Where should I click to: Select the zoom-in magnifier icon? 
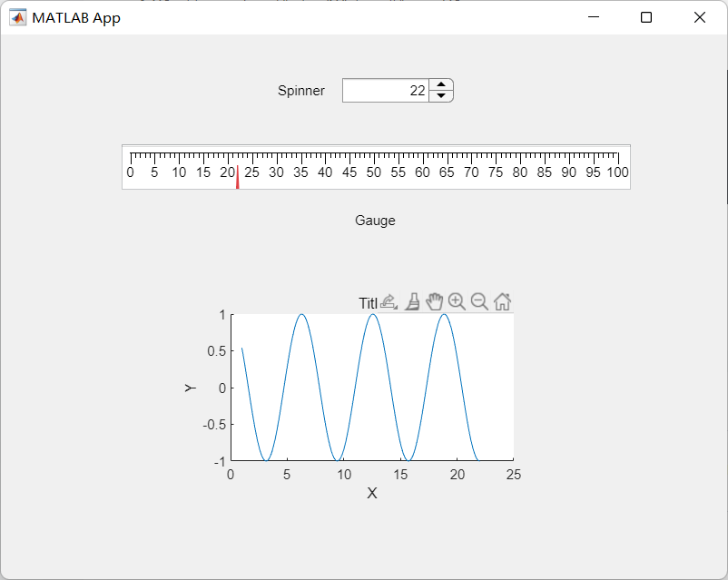point(457,301)
